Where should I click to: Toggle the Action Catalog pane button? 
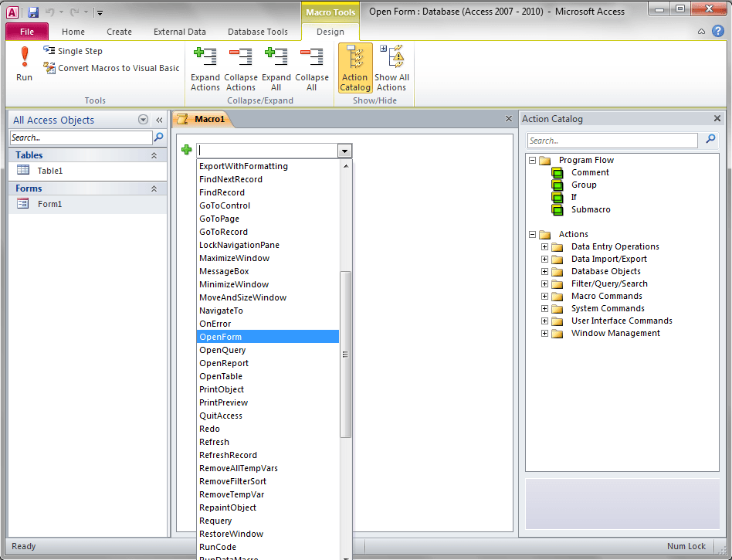click(354, 68)
